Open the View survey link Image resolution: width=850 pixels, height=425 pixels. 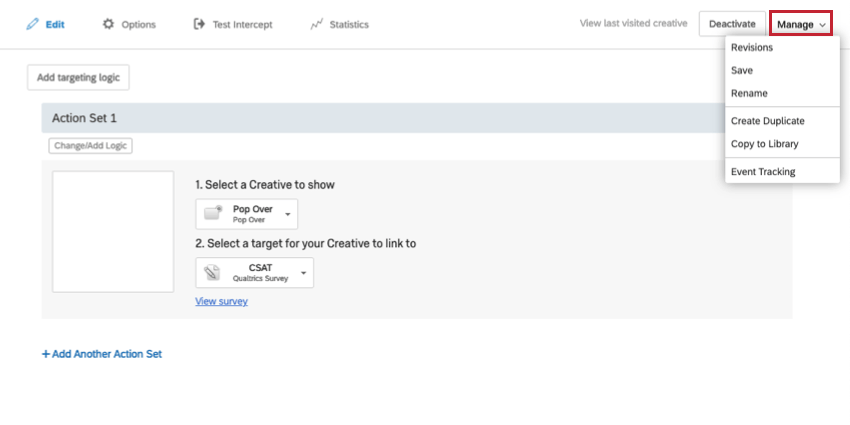tap(221, 301)
